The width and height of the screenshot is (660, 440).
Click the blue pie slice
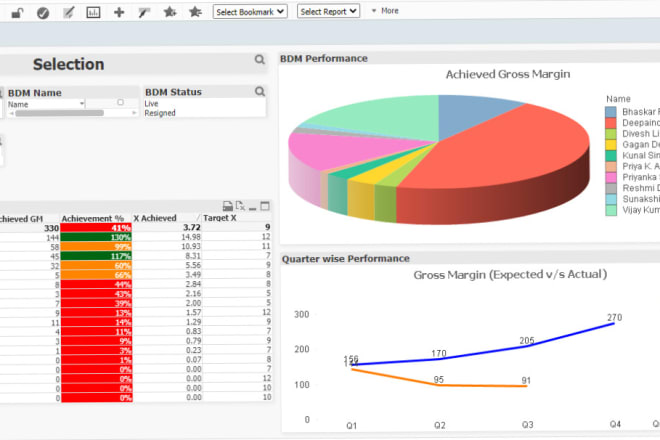point(467,112)
